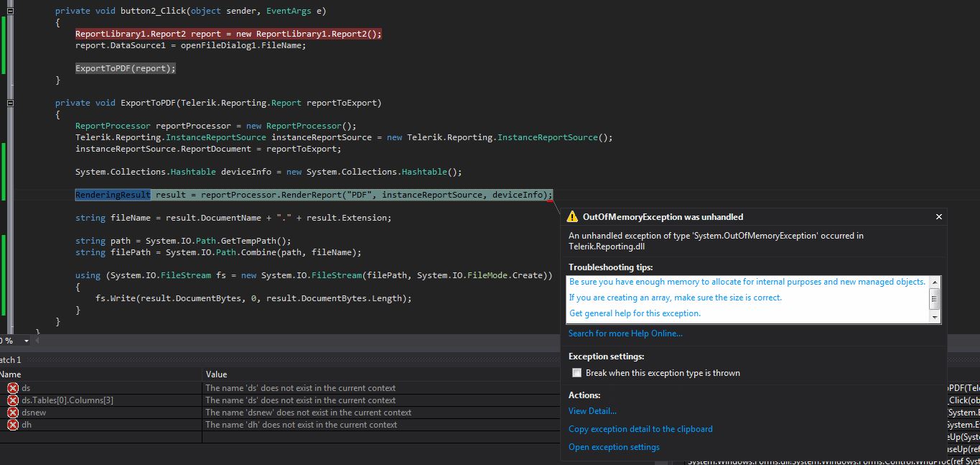
Task: Click the empty bottom row in Watch list
Action: [x=101, y=437]
